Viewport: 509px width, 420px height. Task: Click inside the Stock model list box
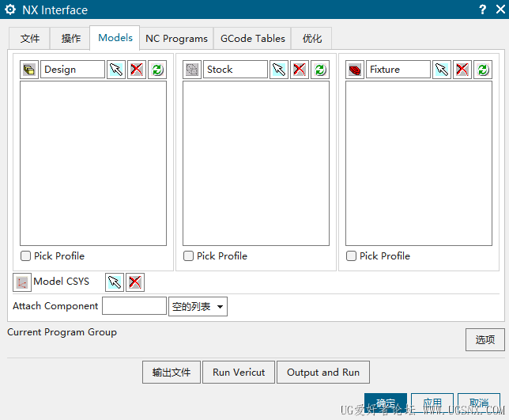256,164
